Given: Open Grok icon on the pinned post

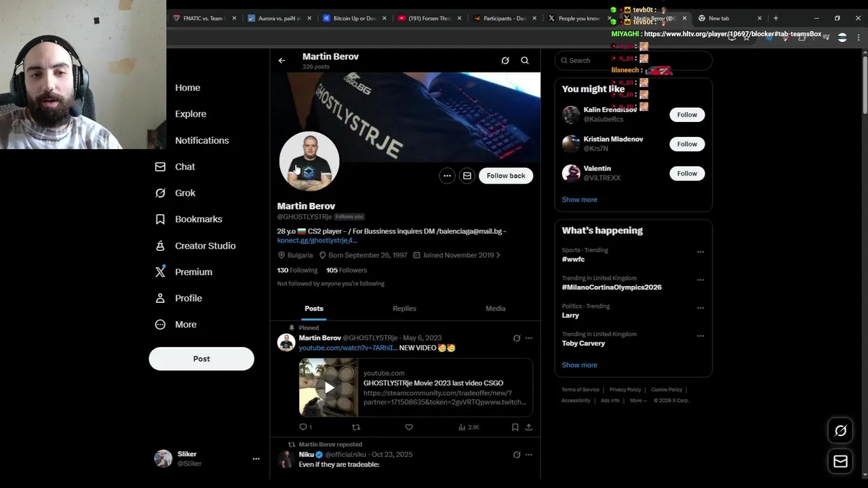Looking at the screenshot, I should point(517,338).
